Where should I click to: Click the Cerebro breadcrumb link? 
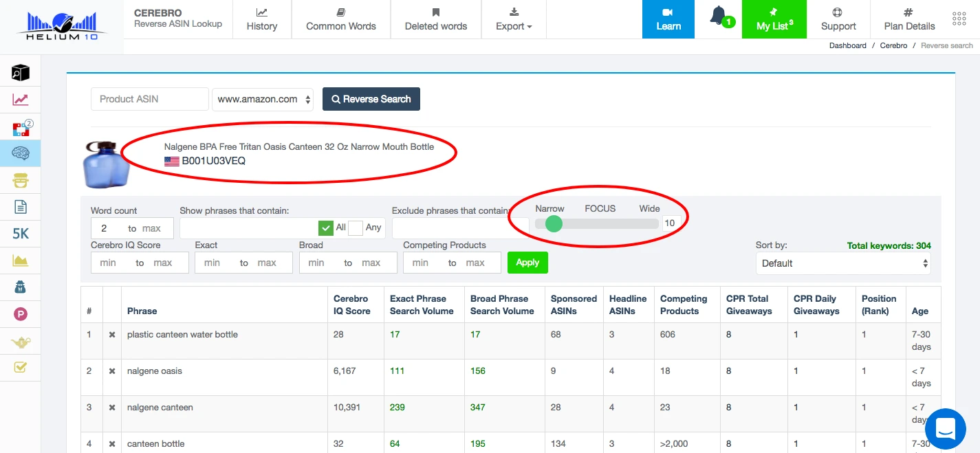[893, 45]
